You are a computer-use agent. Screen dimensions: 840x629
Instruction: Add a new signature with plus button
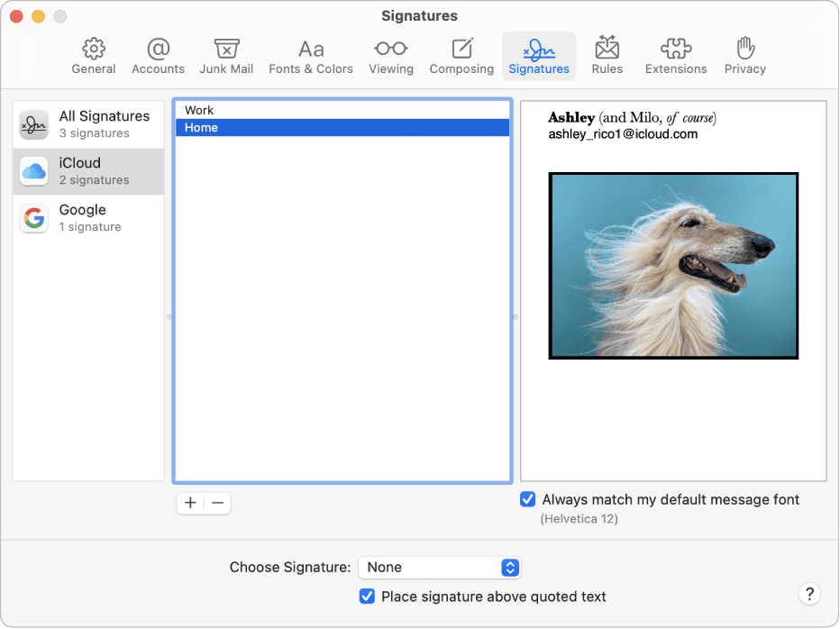(189, 503)
